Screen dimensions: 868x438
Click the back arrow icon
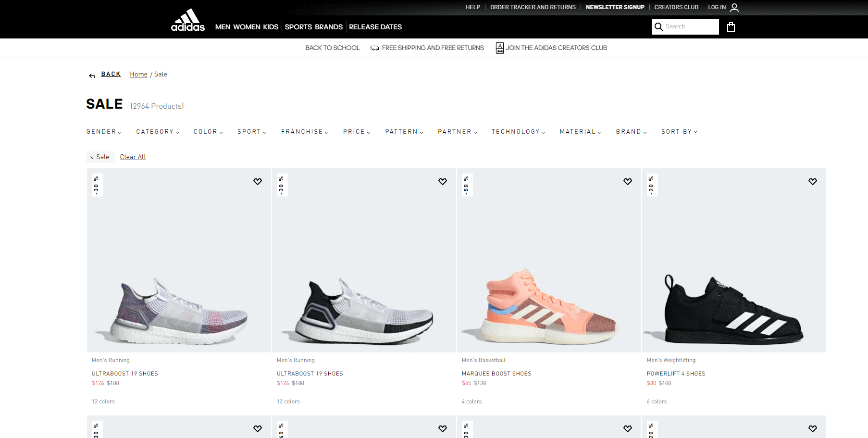click(92, 75)
